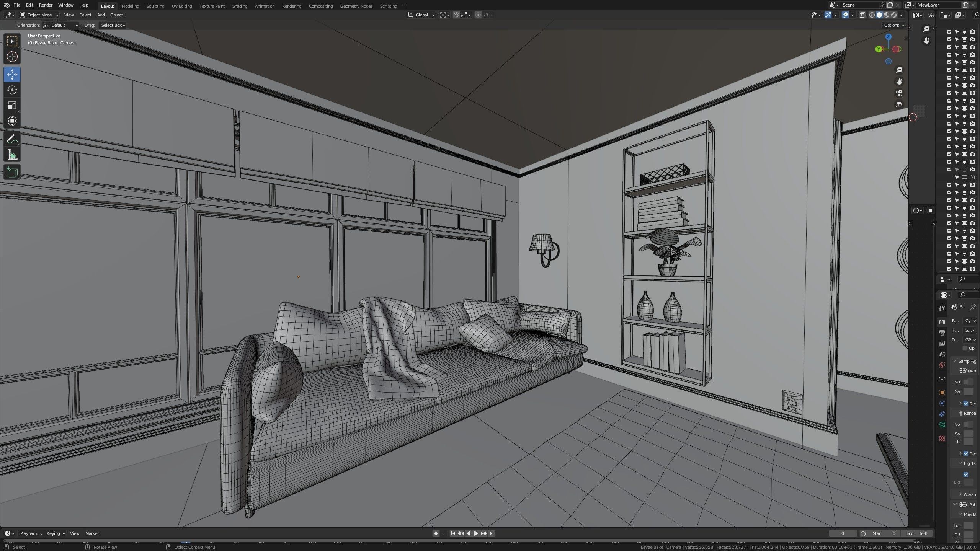Open the Tool properties tab

pyautogui.click(x=942, y=309)
